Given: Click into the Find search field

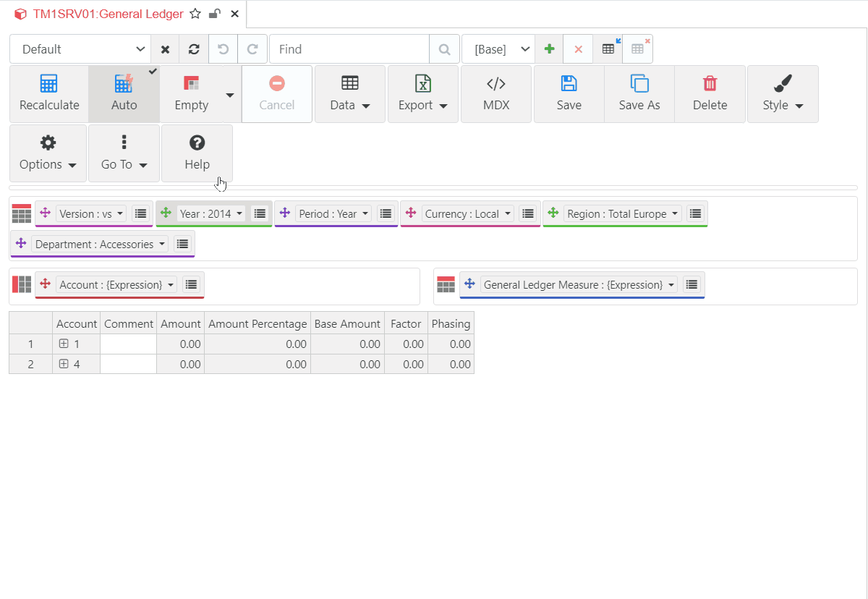Looking at the screenshot, I should 349,49.
